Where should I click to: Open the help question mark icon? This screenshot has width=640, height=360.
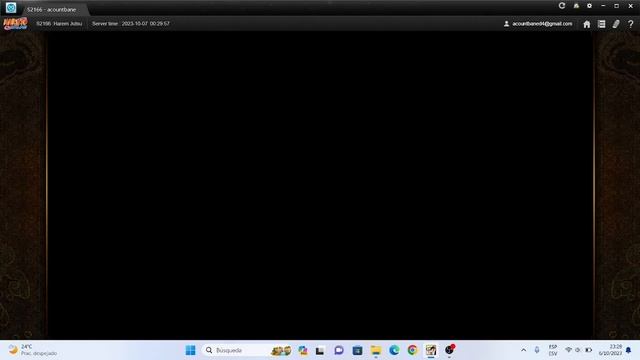coord(631,24)
